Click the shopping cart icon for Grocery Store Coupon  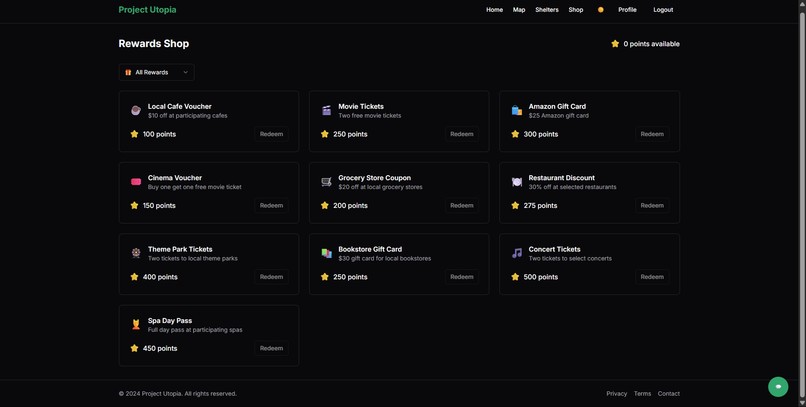pyautogui.click(x=326, y=182)
